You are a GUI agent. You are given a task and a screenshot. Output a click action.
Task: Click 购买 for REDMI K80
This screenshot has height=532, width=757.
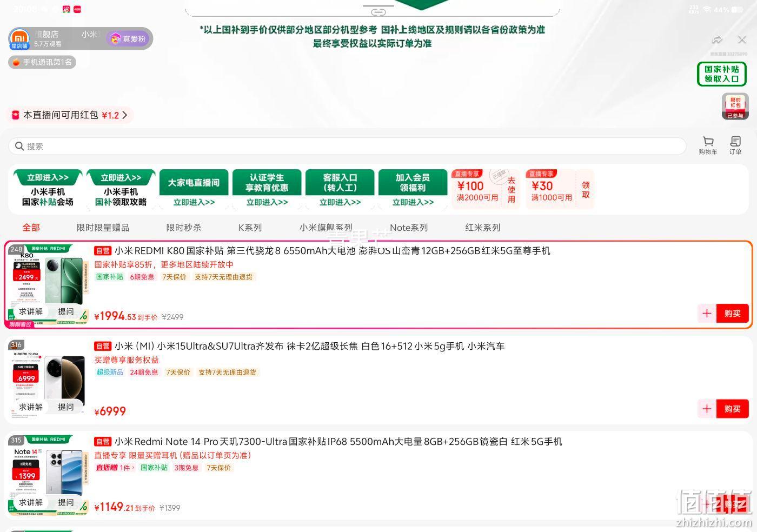(732, 313)
